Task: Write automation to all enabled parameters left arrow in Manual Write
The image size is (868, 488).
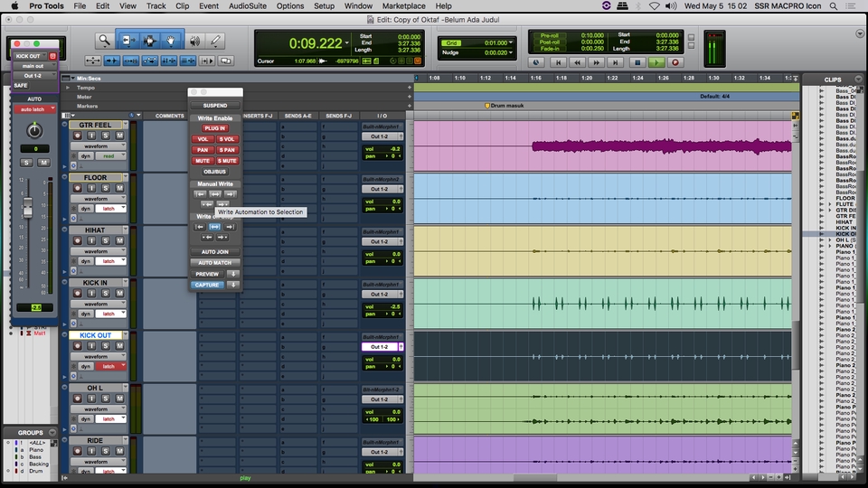Action: 200,194
